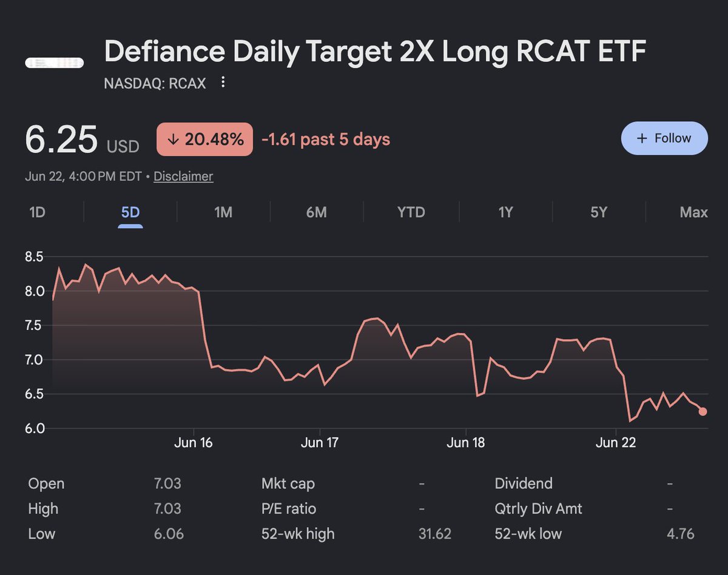Click the Low value 6.06
This screenshot has height=575, width=728.
coord(169,534)
